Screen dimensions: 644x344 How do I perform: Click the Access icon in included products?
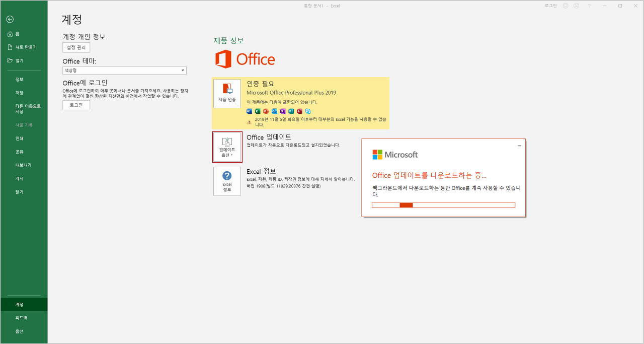coord(299,111)
